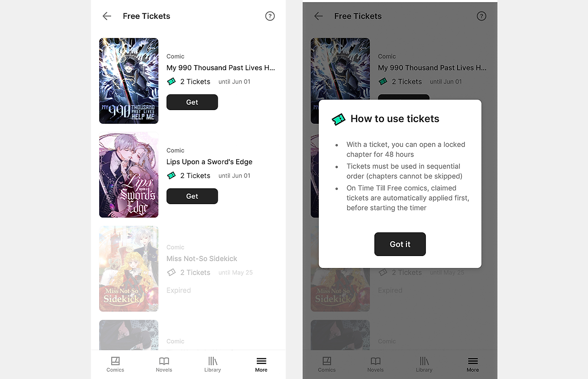588x379 pixels.
Task: Open Miss Not-So Sidekick cover on undimmed screen
Action: click(x=129, y=269)
